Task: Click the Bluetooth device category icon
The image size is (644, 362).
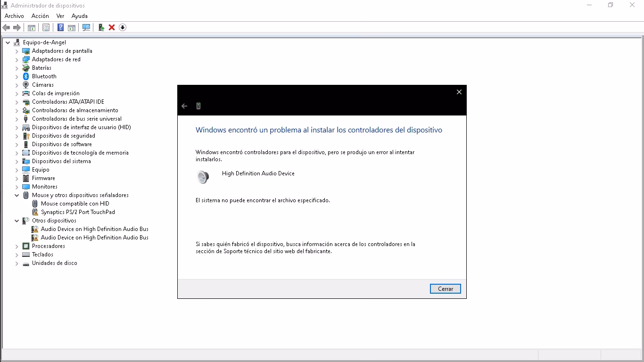Action: (26, 76)
